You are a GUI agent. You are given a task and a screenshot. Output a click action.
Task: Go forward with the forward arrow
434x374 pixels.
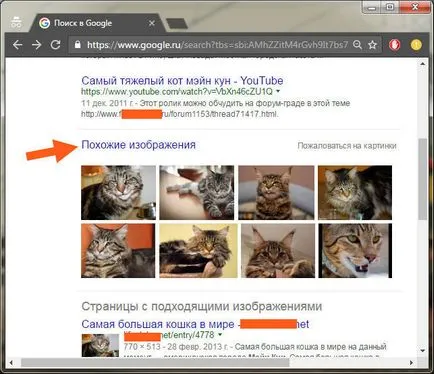[36, 45]
